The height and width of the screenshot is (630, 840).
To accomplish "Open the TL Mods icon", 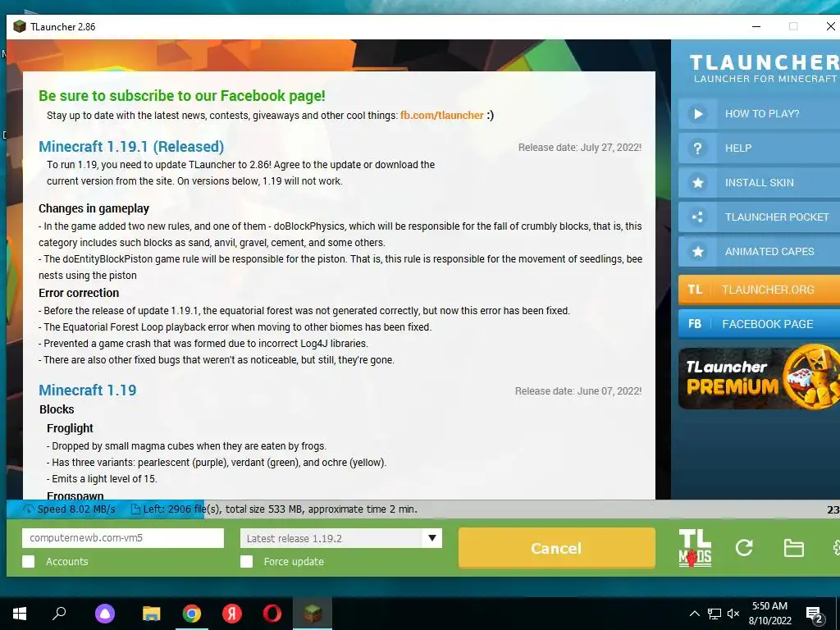I will (695, 548).
